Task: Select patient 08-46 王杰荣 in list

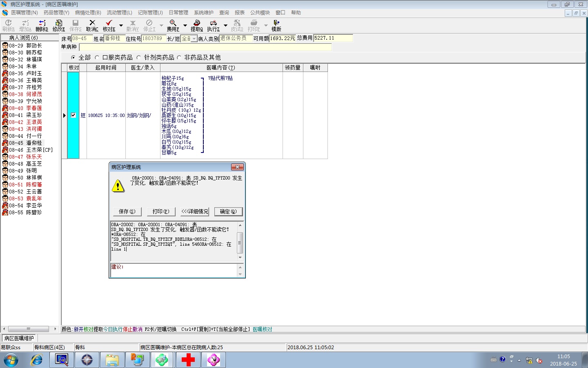Action: point(31,150)
